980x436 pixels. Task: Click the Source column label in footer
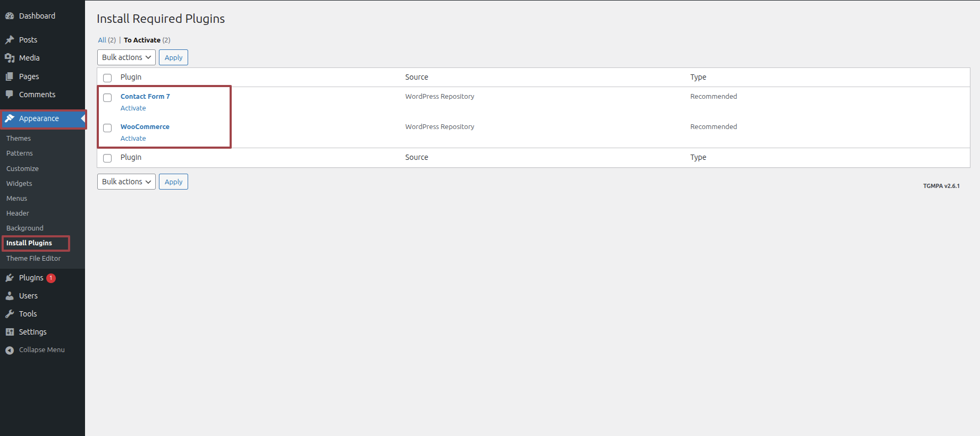click(x=417, y=157)
